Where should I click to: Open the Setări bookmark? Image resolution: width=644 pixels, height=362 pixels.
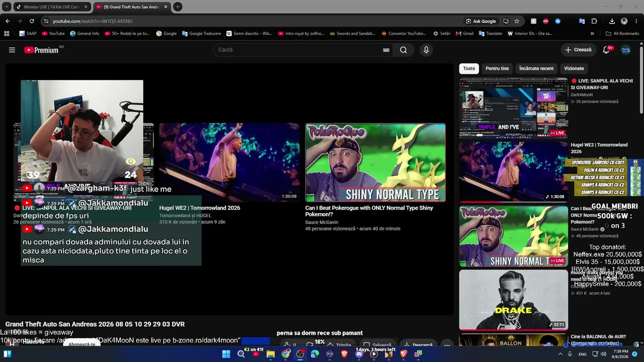point(442,34)
